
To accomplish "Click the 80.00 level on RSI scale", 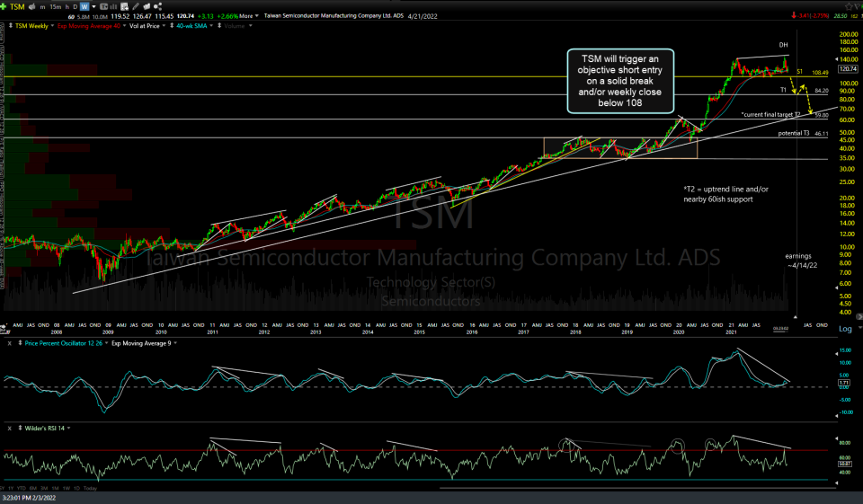I will coord(845,442).
